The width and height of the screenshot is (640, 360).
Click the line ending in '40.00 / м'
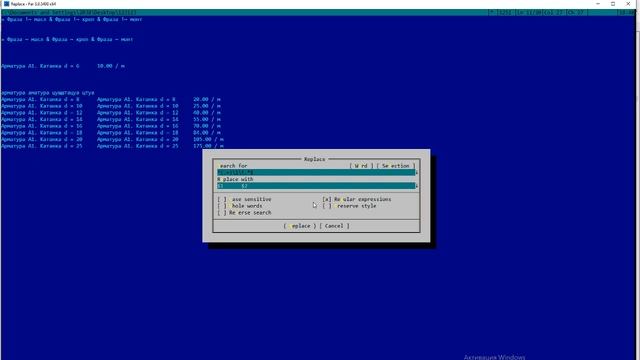(111, 112)
